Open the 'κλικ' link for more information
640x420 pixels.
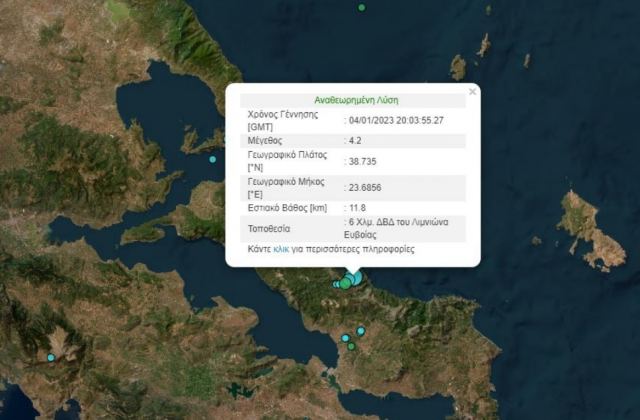point(281,249)
